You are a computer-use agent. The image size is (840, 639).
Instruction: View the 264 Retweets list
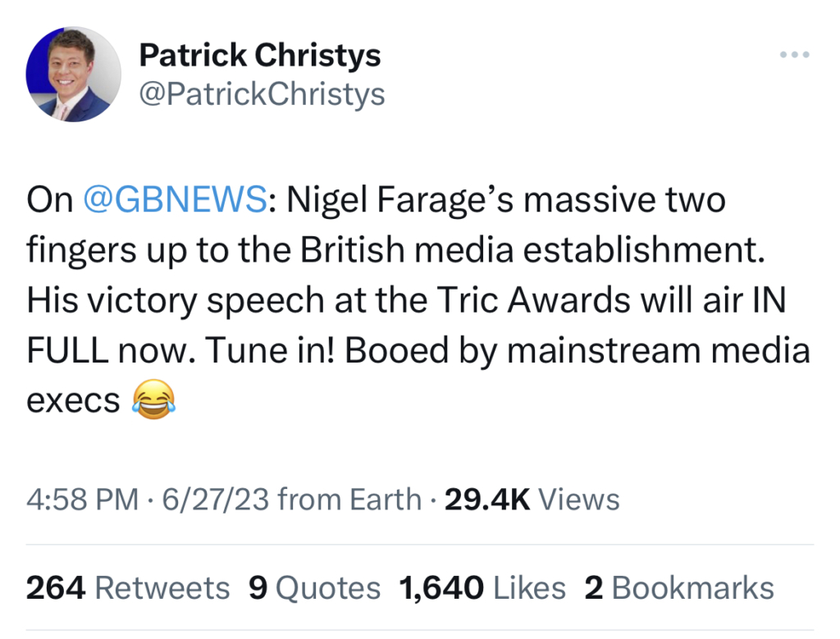pos(128,587)
